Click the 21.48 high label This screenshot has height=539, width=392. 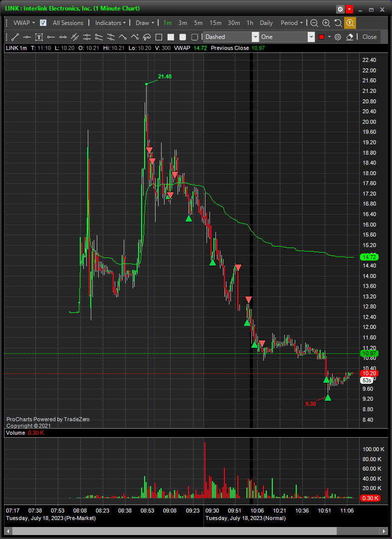(x=165, y=76)
